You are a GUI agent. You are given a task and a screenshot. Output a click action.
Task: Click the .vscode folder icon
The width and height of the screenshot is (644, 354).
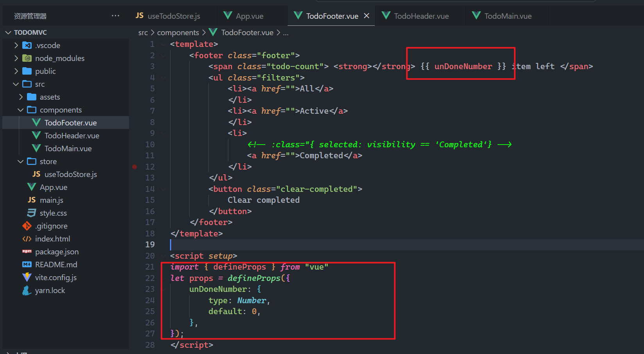click(x=27, y=45)
